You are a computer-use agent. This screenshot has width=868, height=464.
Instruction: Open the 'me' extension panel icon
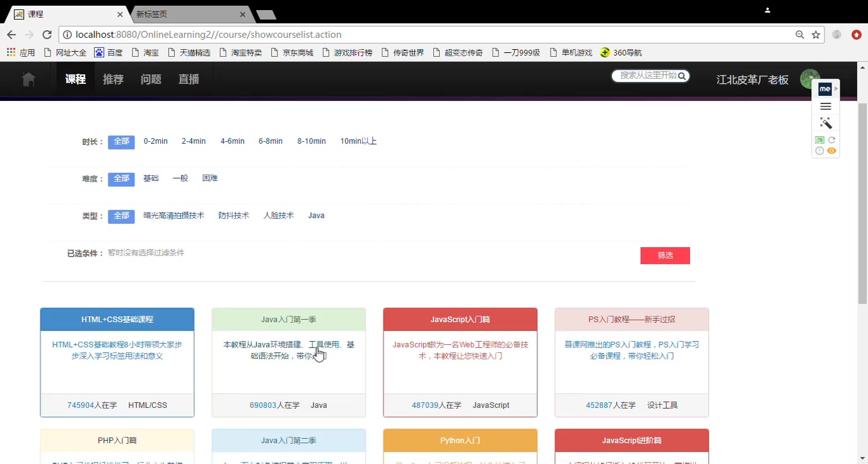pyautogui.click(x=825, y=88)
